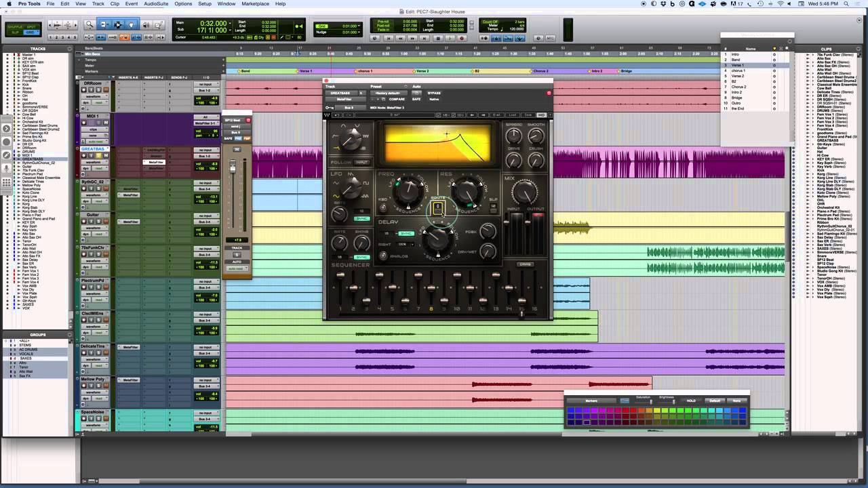Open the Marketplace menu
The height and width of the screenshot is (488, 868).
point(256,3)
